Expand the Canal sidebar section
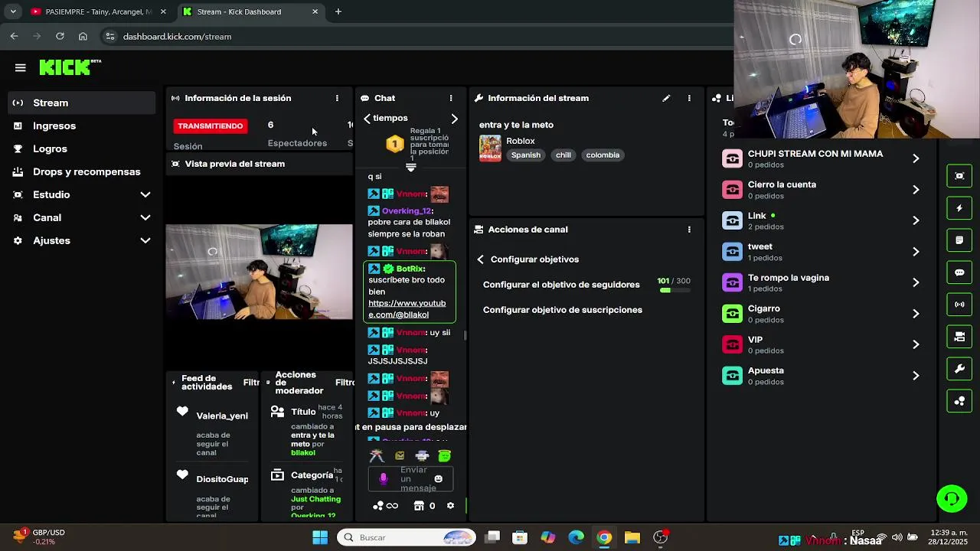This screenshot has height=551, width=980. tap(81, 217)
